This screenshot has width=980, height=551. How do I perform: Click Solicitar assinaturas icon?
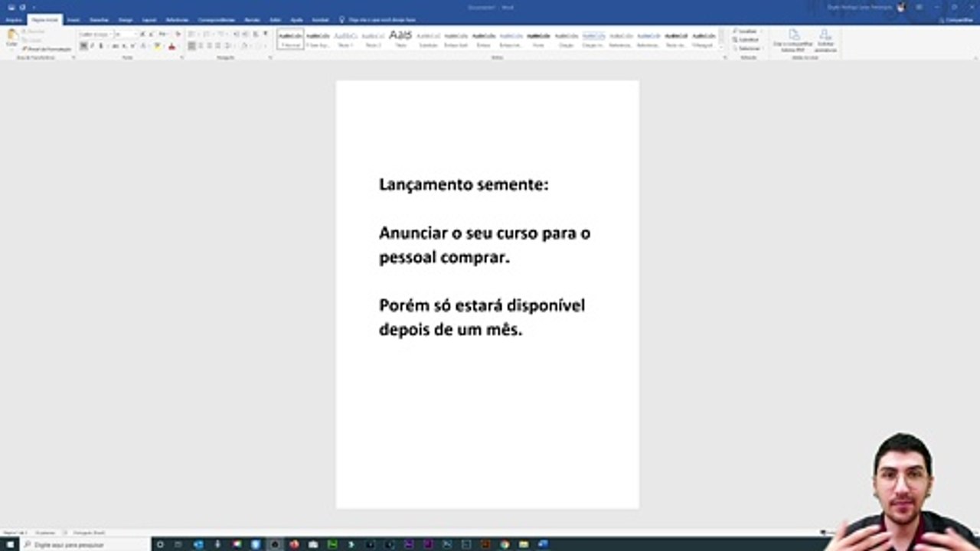point(825,41)
